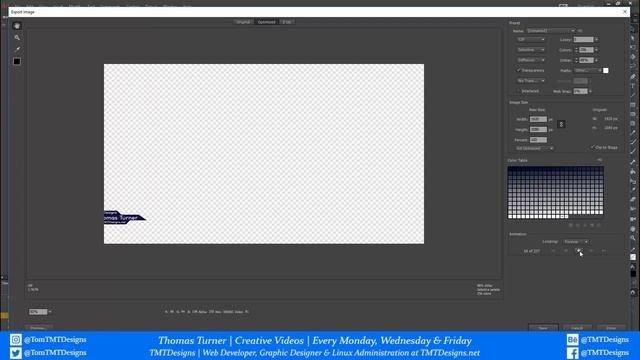Click the Colors value field
Viewport: 640px width, 360px height.
click(x=587, y=50)
